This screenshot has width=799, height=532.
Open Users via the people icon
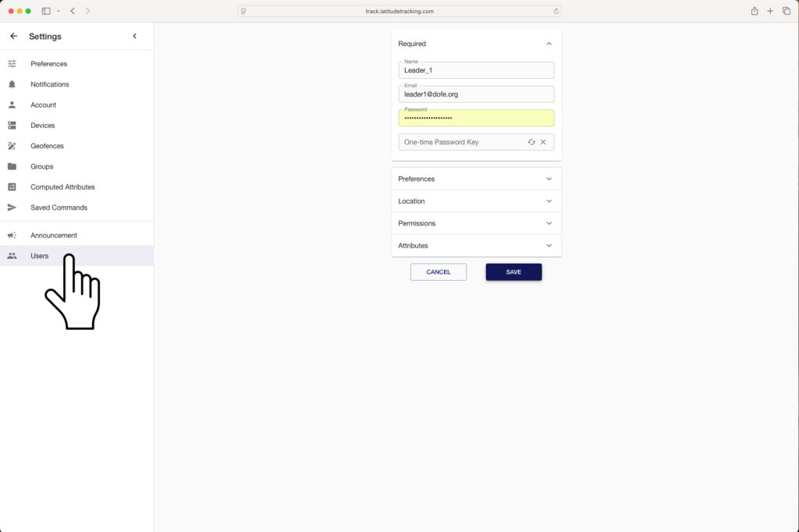(12, 255)
